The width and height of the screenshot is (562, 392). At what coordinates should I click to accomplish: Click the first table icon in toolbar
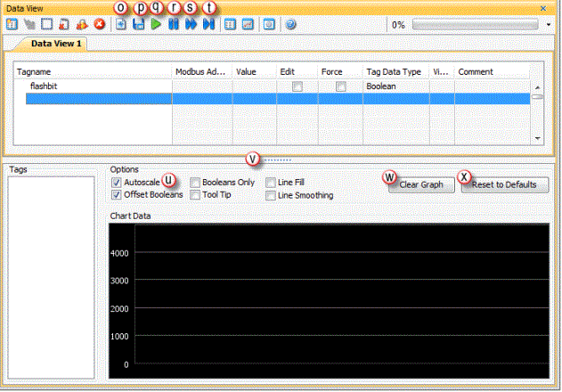(11, 25)
